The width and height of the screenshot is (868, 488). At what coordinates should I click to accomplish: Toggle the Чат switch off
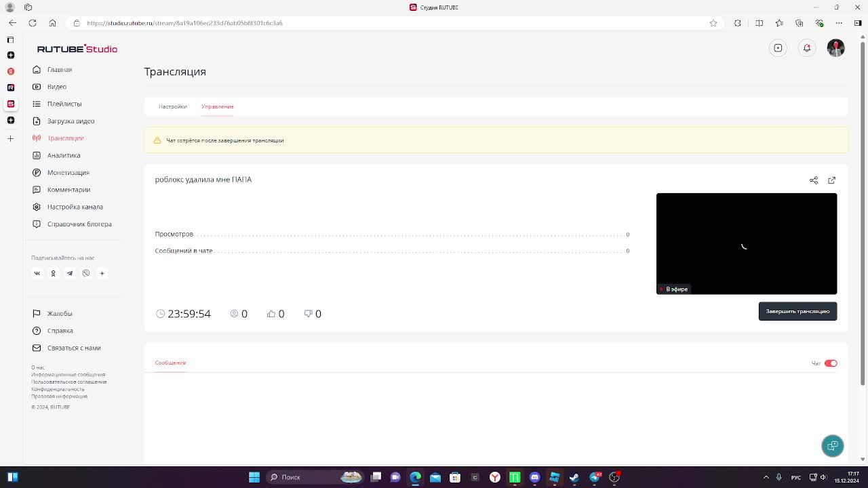point(831,363)
